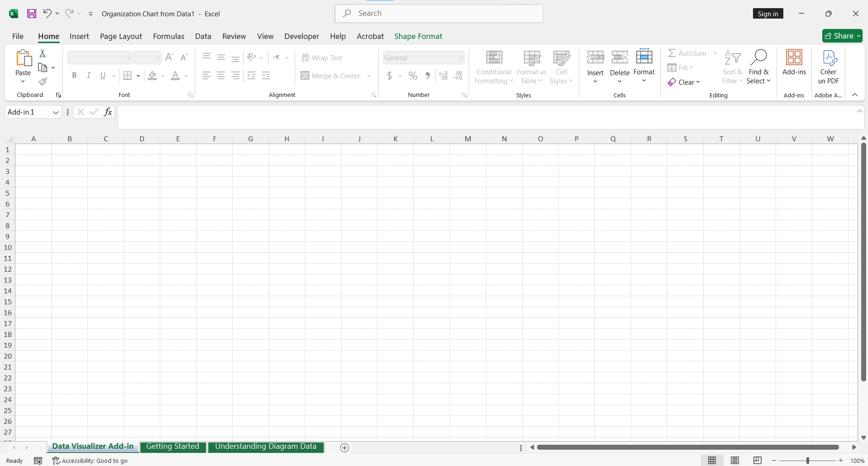Click the Cut icon in Clipboard group

[x=43, y=53]
